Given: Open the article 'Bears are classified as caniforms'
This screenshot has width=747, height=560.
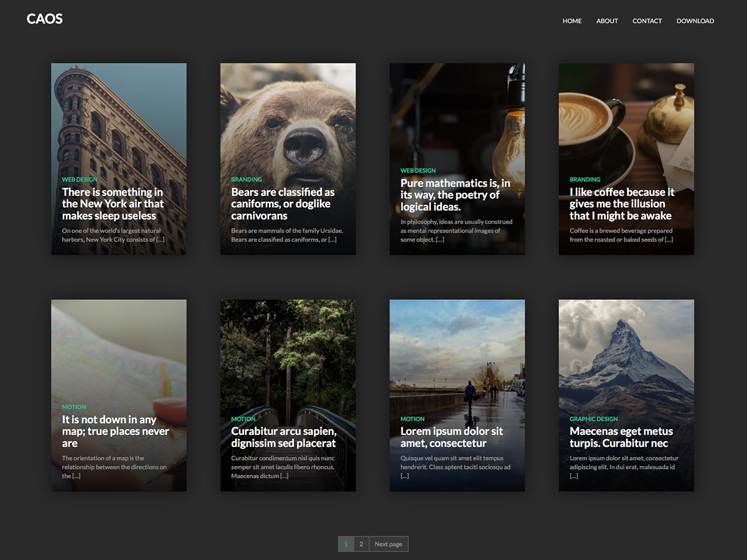Looking at the screenshot, I should (281, 203).
